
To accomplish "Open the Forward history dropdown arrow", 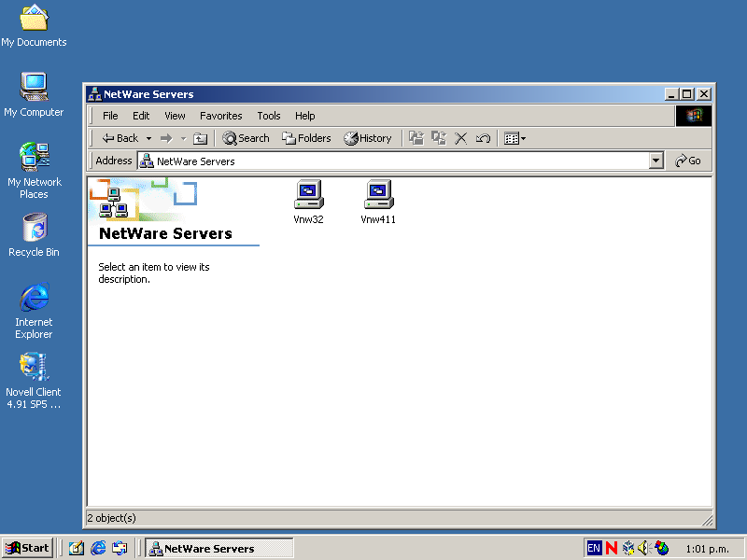I will (183, 138).
